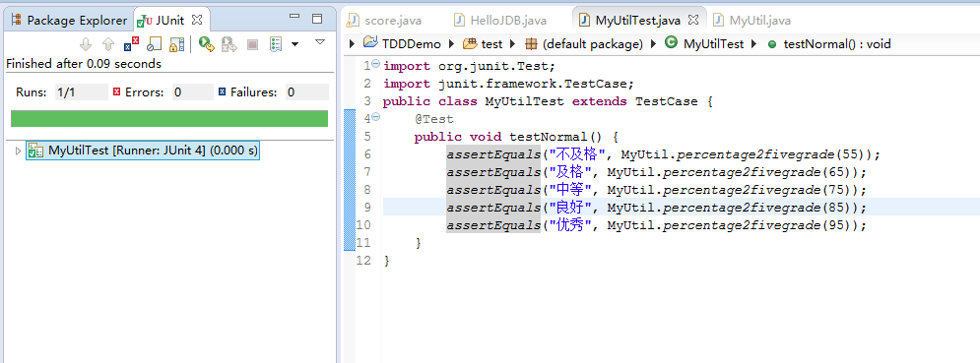
Task: Maximize the JUnit view panel
Action: (x=317, y=18)
